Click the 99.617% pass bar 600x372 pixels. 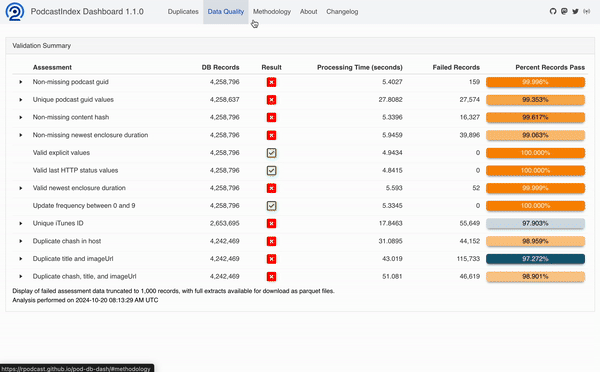point(535,117)
